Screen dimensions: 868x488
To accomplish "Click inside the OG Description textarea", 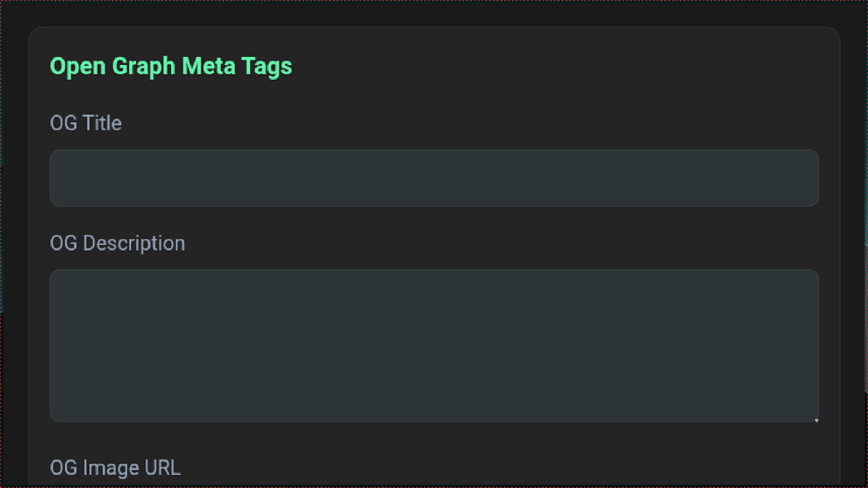I will (x=434, y=345).
